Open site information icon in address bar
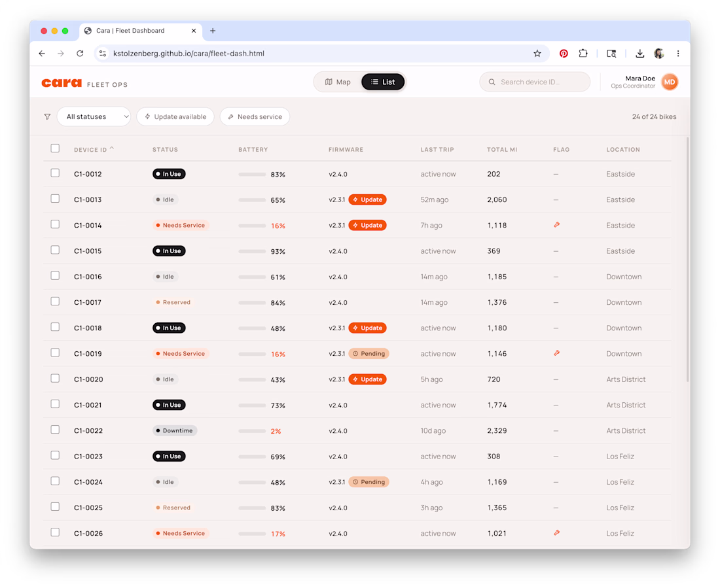Screen dimensions: 720x588 click(103, 54)
